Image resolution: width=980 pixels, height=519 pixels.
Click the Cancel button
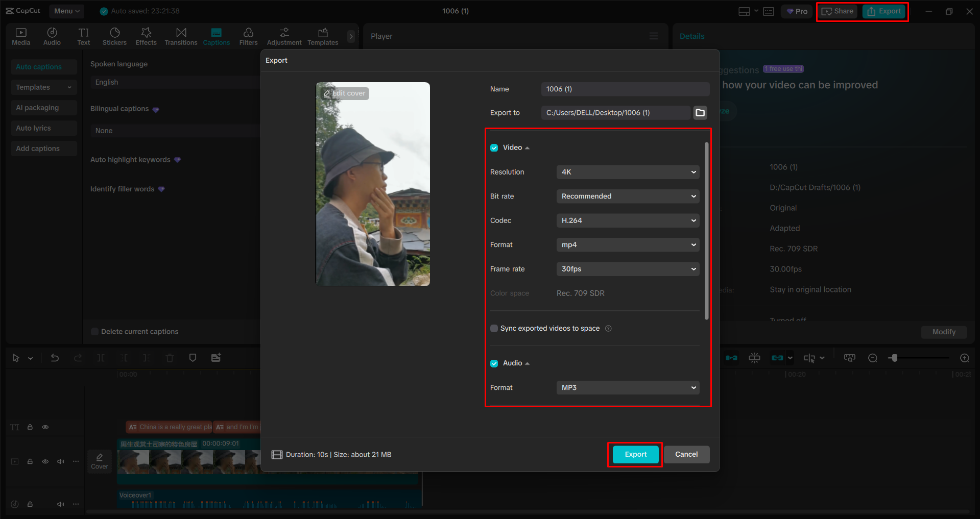(686, 454)
